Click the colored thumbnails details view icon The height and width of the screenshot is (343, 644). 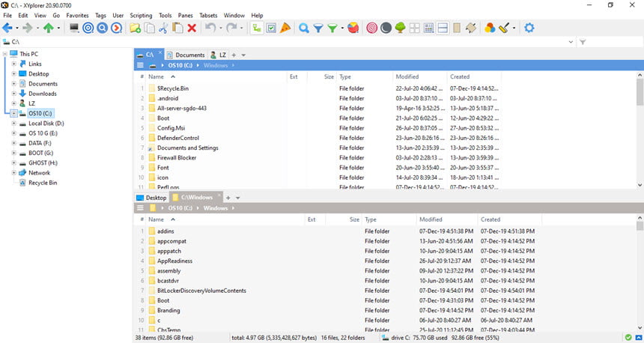429,28
